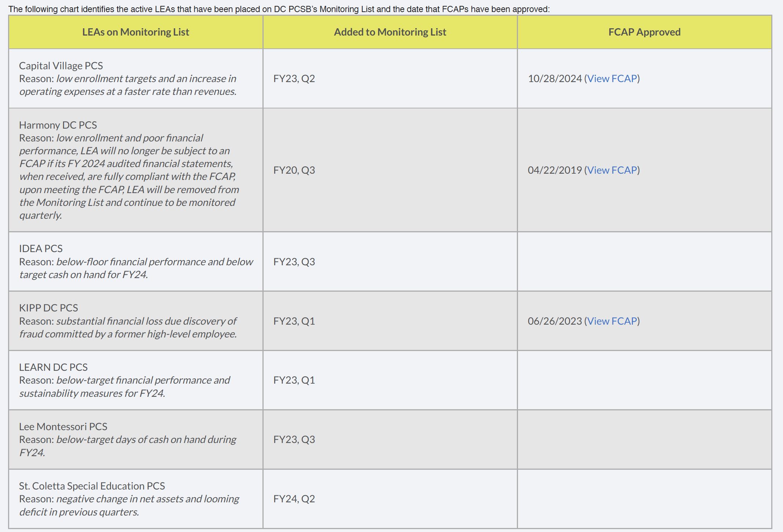Image resolution: width=783 pixels, height=532 pixels.
Task: Click the Lee Montessori PCS name
Action: tap(63, 427)
